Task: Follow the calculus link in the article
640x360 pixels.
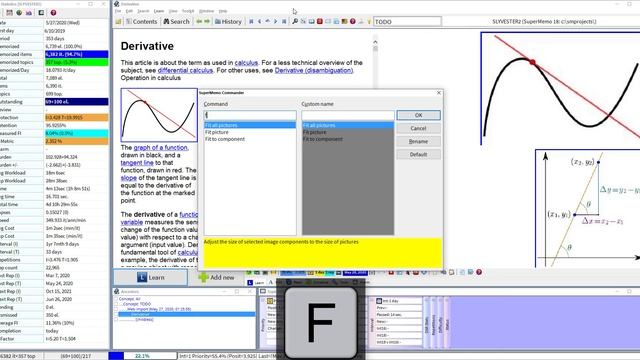Action: click(x=246, y=63)
